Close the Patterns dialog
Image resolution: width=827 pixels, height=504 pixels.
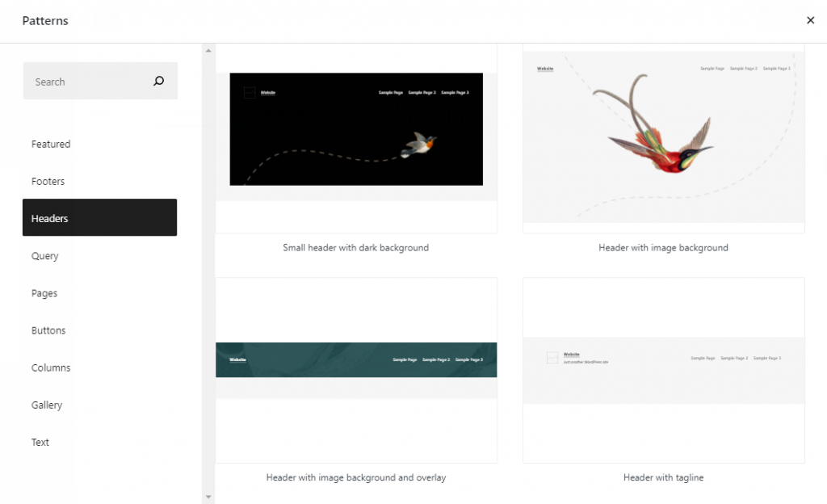pyautogui.click(x=810, y=20)
